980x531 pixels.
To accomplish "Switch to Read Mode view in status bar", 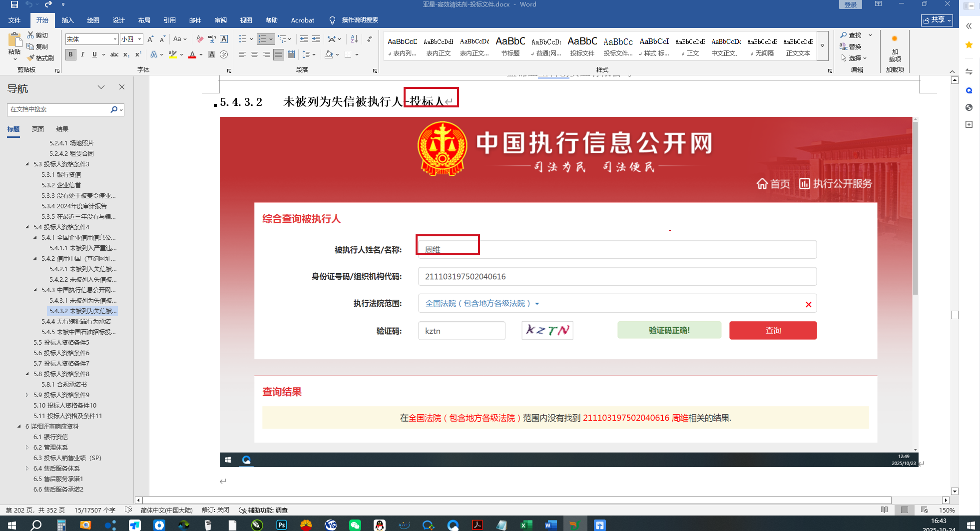I will [x=885, y=510].
